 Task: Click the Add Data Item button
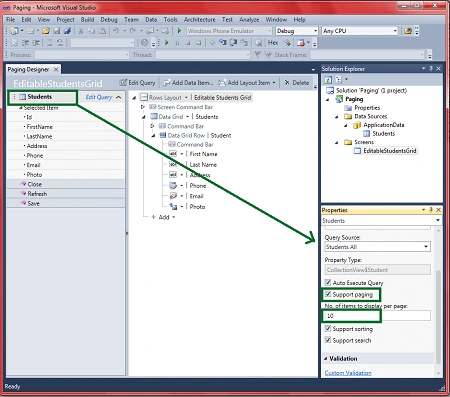coord(188,83)
